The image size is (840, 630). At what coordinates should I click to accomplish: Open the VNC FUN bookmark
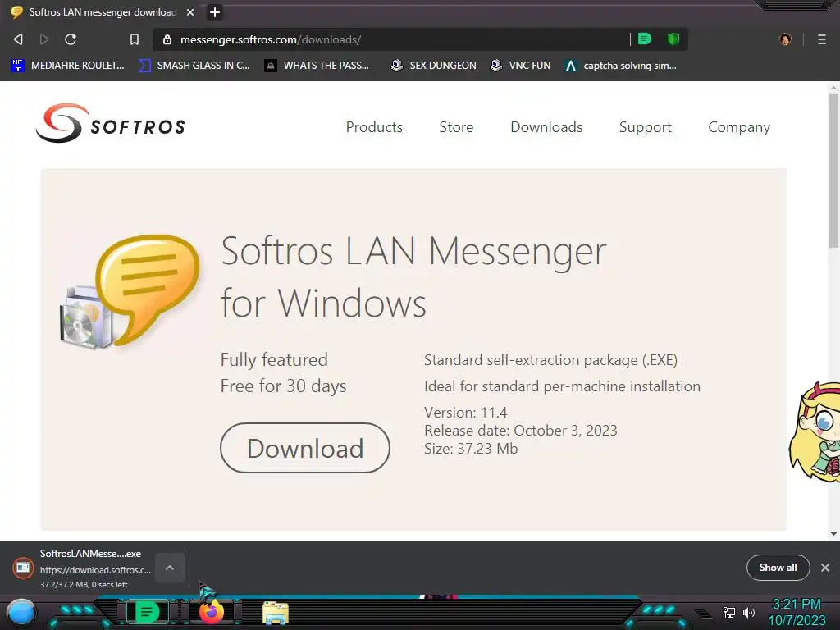[520, 66]
